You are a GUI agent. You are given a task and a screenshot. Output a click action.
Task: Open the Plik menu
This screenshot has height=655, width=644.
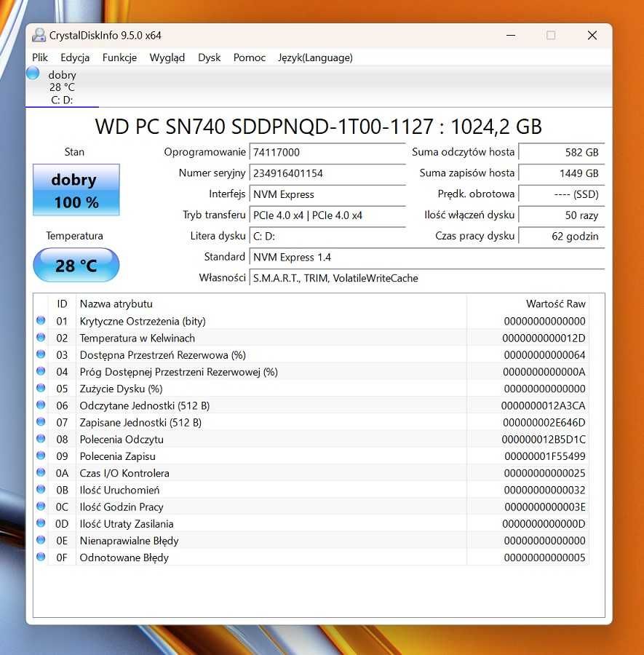(40, 57)
